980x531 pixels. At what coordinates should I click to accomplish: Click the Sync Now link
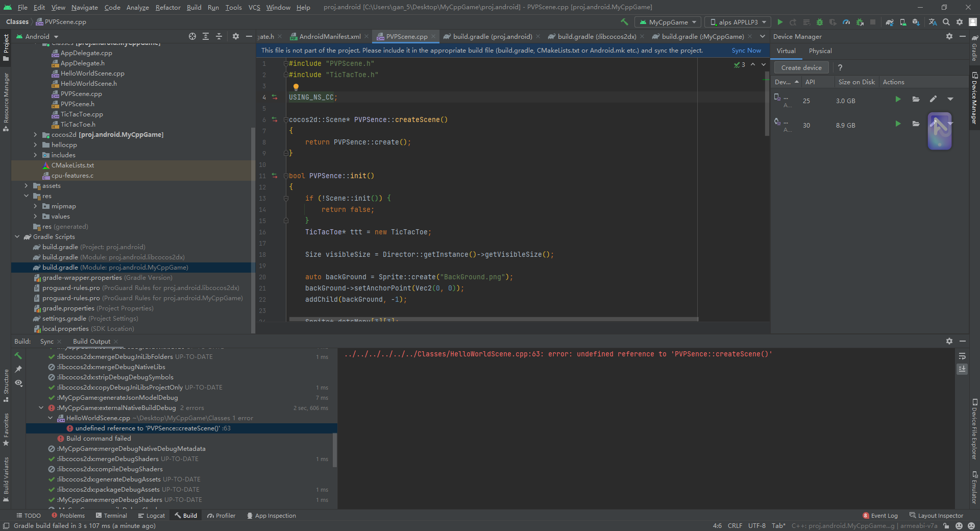[x=746, y=51]
